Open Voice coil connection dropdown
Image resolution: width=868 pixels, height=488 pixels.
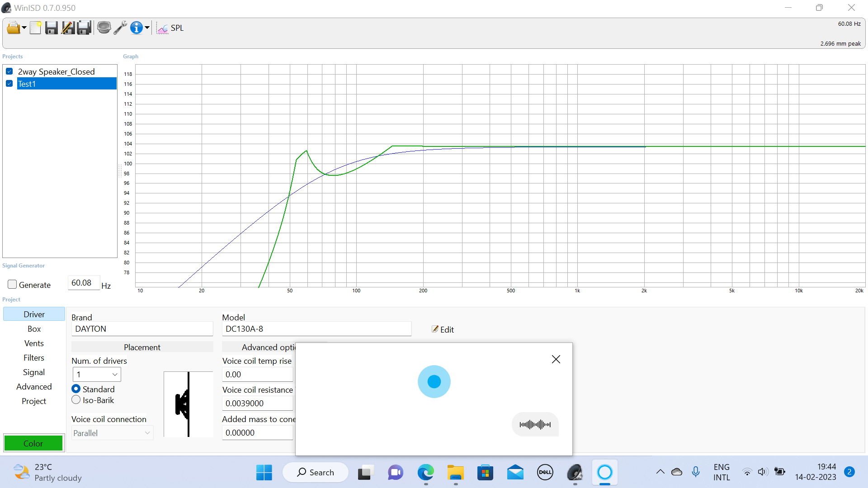click(x=112, y=433)
